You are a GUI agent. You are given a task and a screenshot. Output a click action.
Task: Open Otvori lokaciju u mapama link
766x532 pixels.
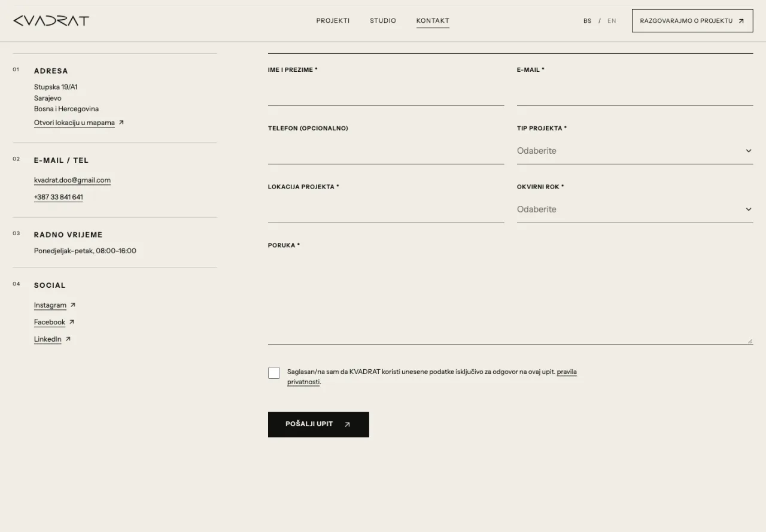(74, 123)
